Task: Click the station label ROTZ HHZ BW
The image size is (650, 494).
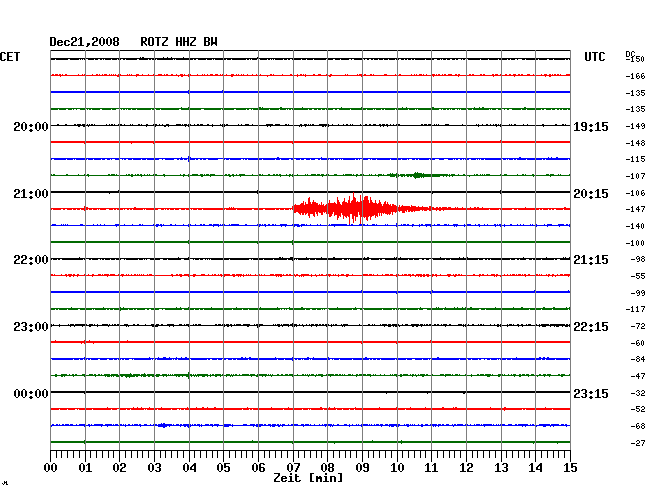Action: tap(179, 42)
